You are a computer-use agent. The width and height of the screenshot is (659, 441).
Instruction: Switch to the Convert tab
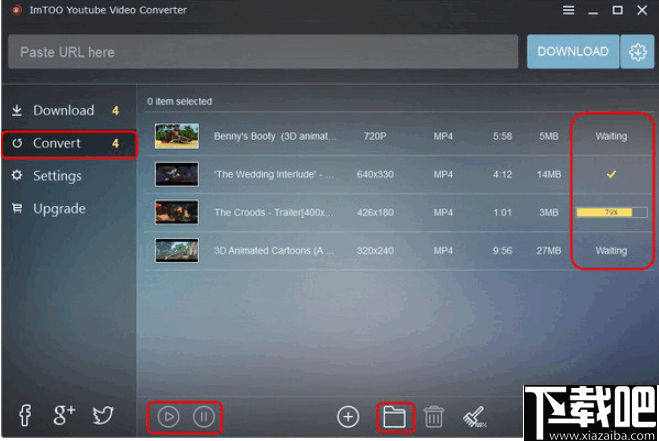point(69,144)
